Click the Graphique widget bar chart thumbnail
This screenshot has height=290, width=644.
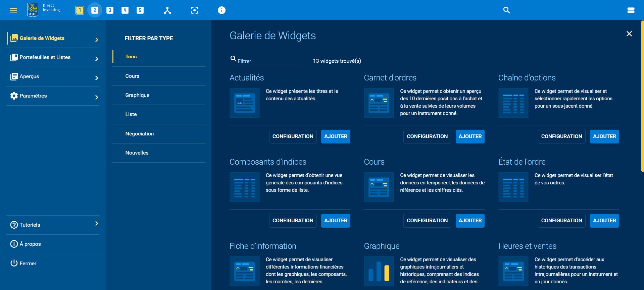(379, 271)
